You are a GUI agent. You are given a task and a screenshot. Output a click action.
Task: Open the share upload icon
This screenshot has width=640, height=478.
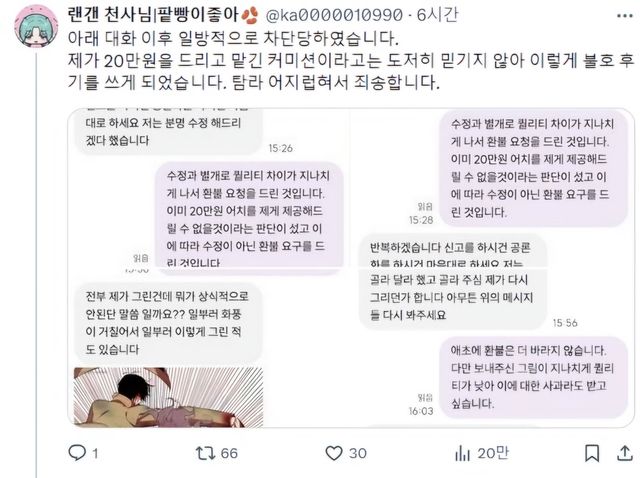coord(624,453)
